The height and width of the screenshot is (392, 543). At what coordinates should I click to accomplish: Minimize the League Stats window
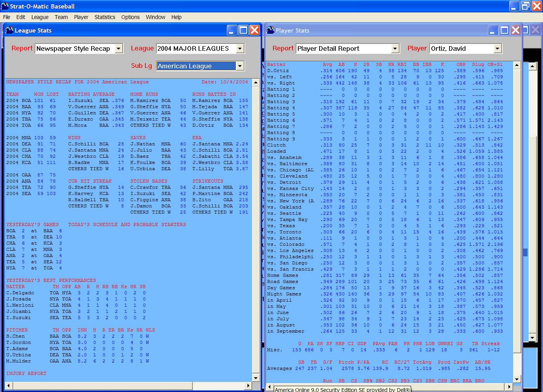point(232,30)
